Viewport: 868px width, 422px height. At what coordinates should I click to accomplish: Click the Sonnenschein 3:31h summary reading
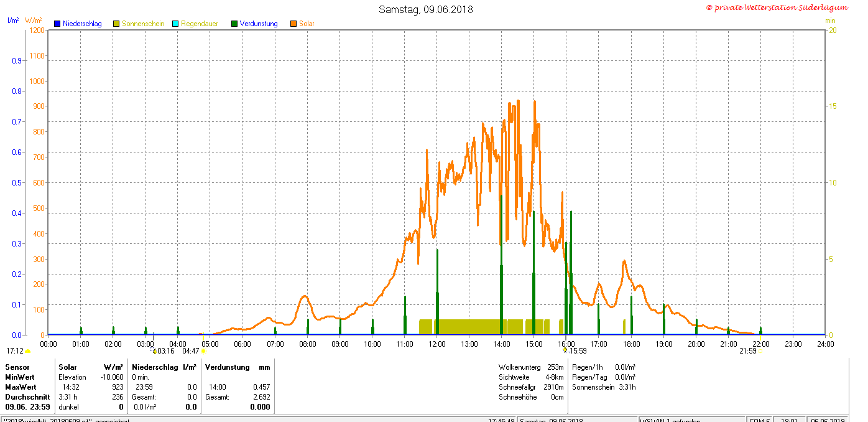603,387
